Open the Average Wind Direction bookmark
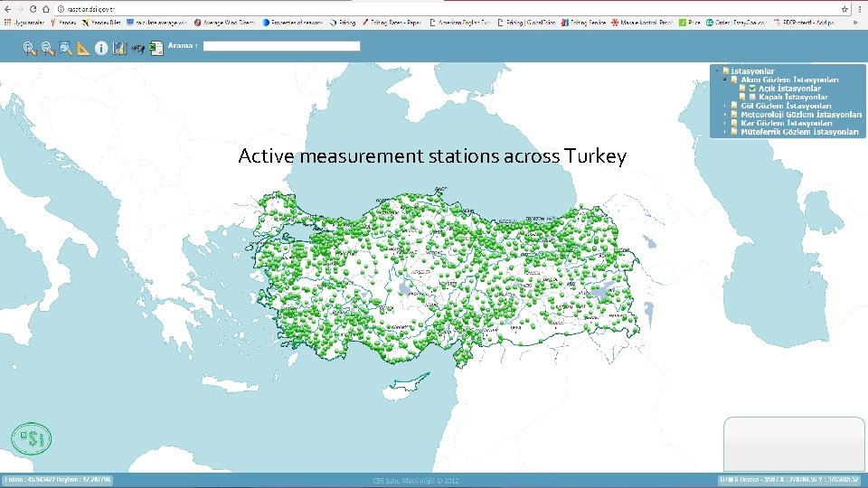This screenshot has width=868, height=488. point(224,23)
